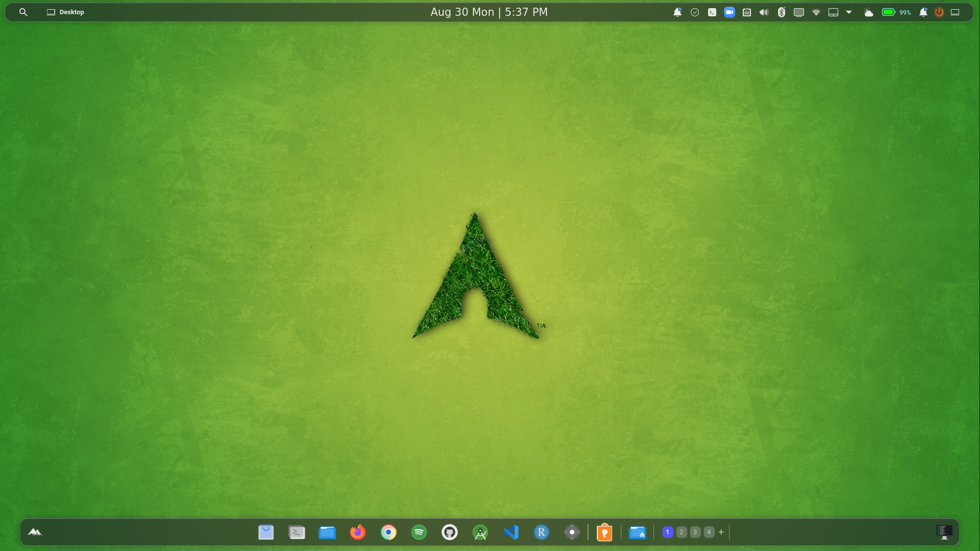Switch to workspace 1
Screen dimensions: 980x551
tap(667, 532)
